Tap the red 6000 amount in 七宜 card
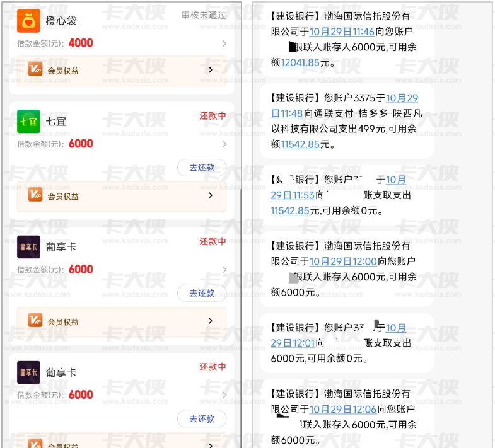Screen dimensions: 495x448 [x=81, y=144]
